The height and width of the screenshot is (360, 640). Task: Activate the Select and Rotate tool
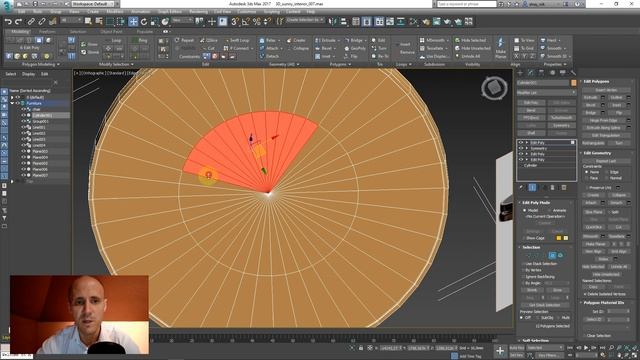(x=144, y=21)
